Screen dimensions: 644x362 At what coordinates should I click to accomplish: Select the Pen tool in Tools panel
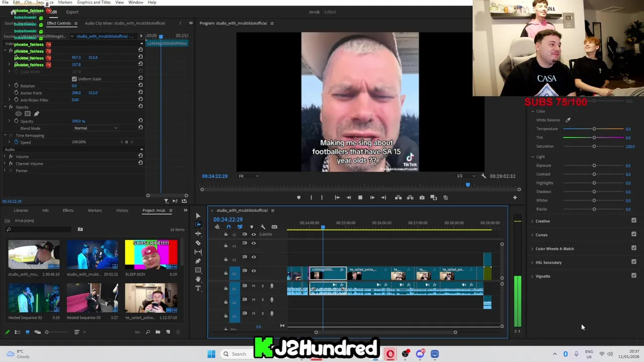click(x=198, y=261)
